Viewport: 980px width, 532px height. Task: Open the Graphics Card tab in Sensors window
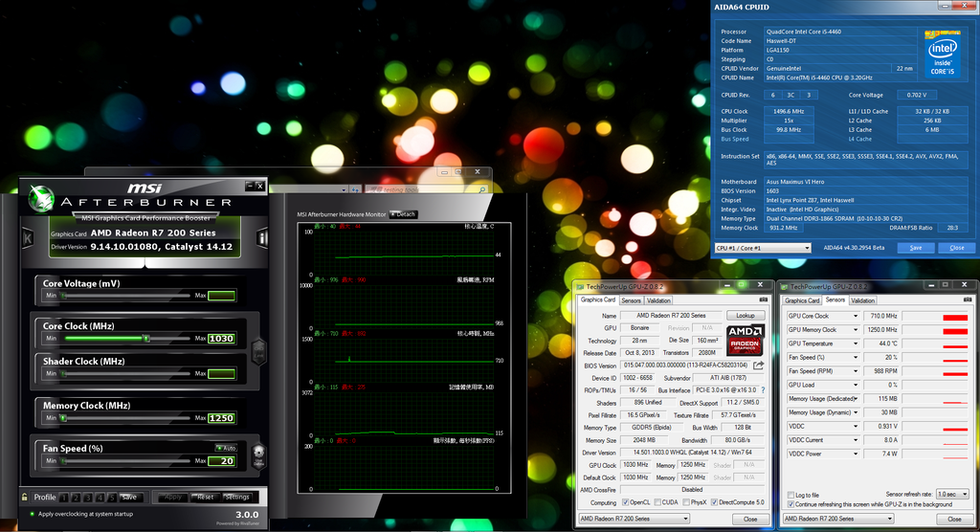802,300
